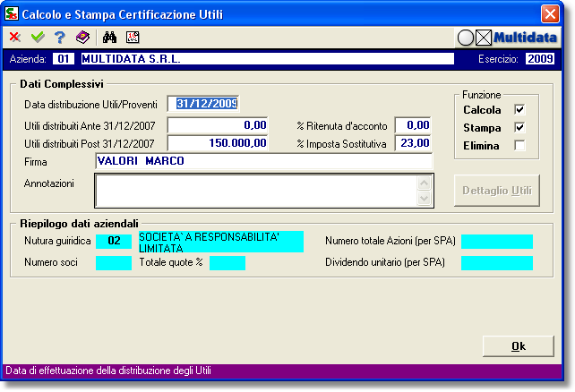
Task: Click the Totale quote % field
Action: (227, 263)
